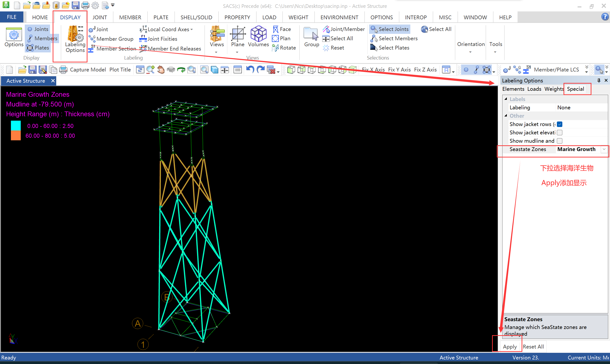Click the Apply button

(x=510, y=347)
